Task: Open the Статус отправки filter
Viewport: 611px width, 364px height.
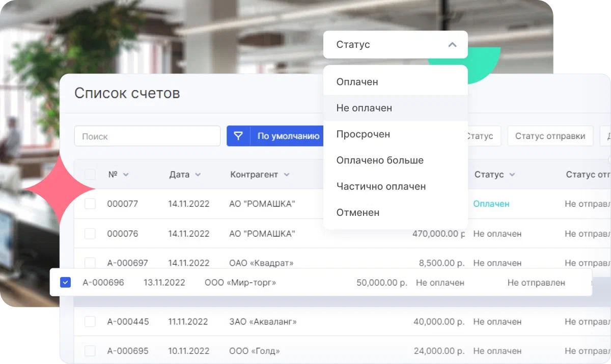Action: coord(550,136)
